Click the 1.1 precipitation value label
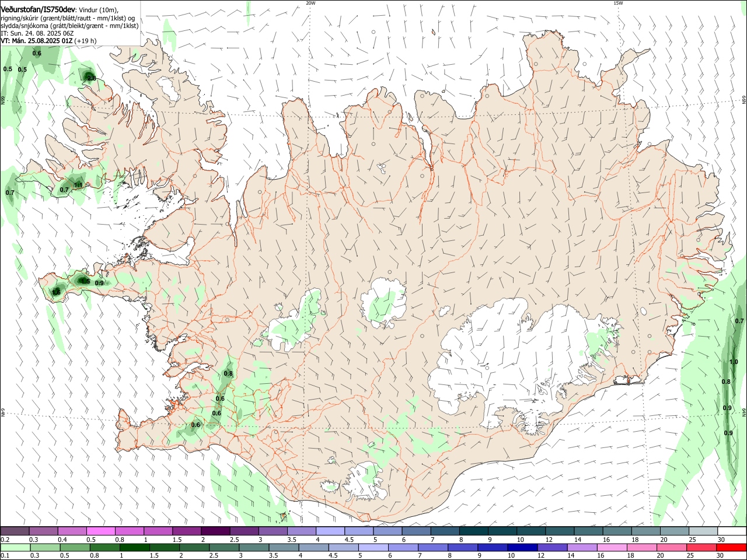Screen dimensions: 747x560 click(x=78, y=185)
